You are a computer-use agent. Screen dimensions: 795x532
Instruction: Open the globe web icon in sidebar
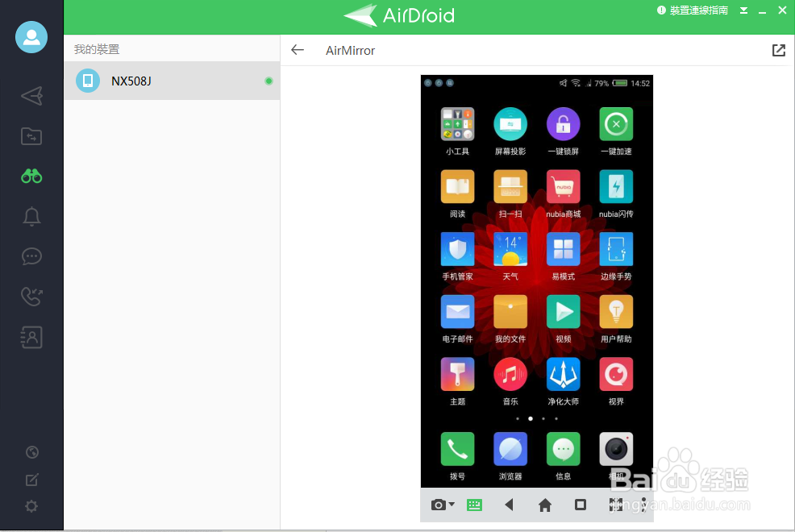pos(32,452)
